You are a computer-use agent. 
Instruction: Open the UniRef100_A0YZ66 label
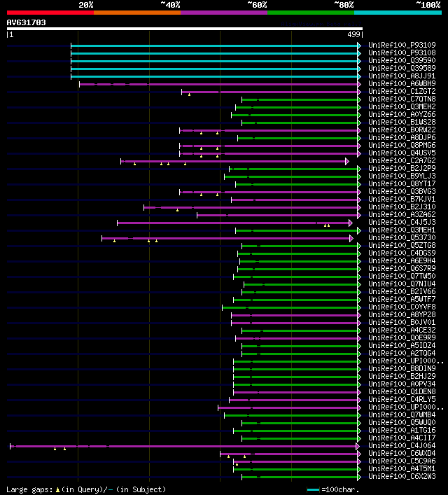point(402,114)
